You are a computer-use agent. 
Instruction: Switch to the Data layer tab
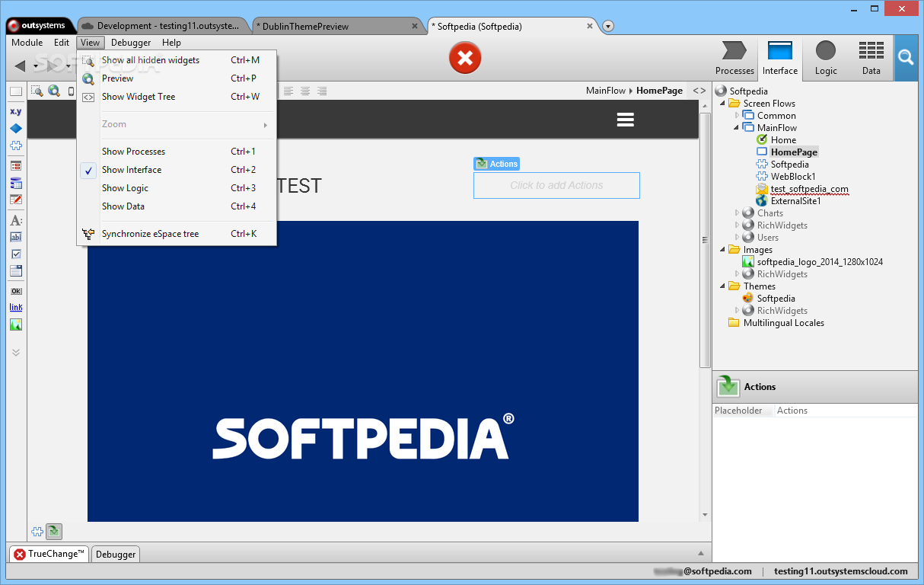click(x=871, y=58)
